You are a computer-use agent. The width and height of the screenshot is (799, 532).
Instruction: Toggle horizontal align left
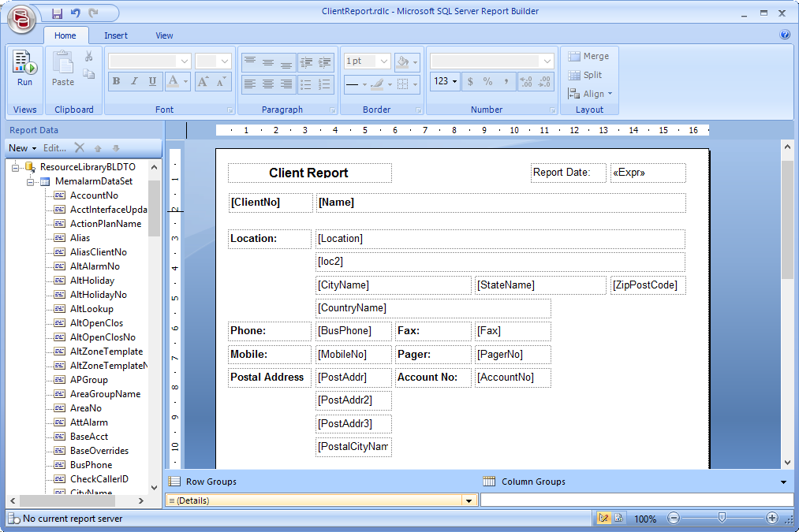[250, 84]
